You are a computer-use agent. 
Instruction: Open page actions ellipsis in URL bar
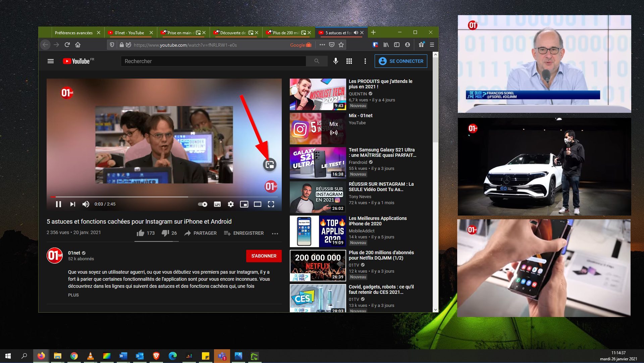click(322, 45)
